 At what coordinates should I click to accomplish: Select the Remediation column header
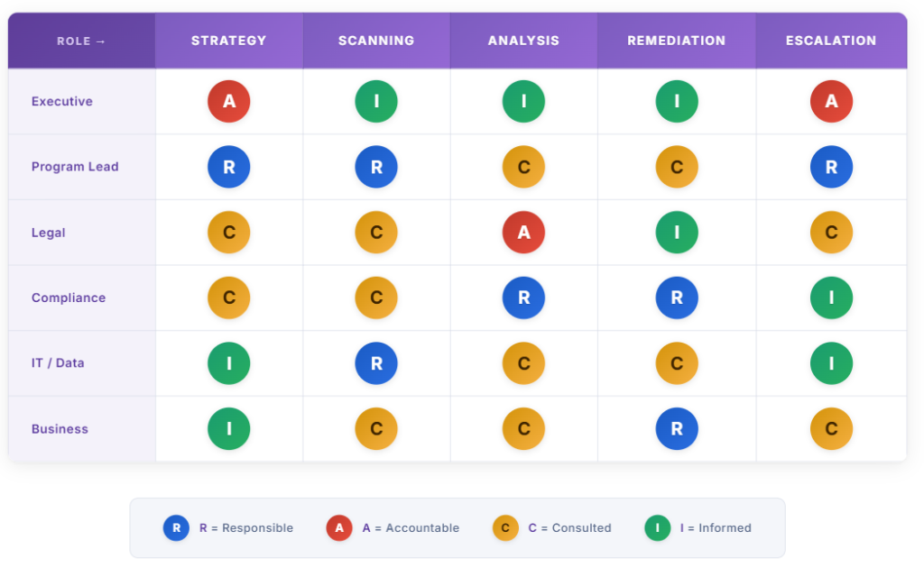pyautogui.click(x=677, y=41)
